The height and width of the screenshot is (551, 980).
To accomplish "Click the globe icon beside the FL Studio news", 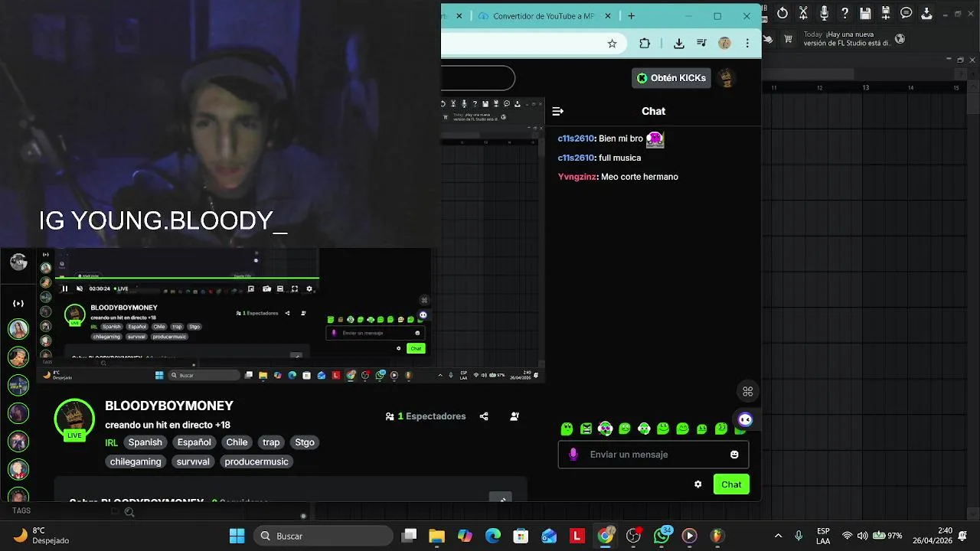I will [900, 39].
